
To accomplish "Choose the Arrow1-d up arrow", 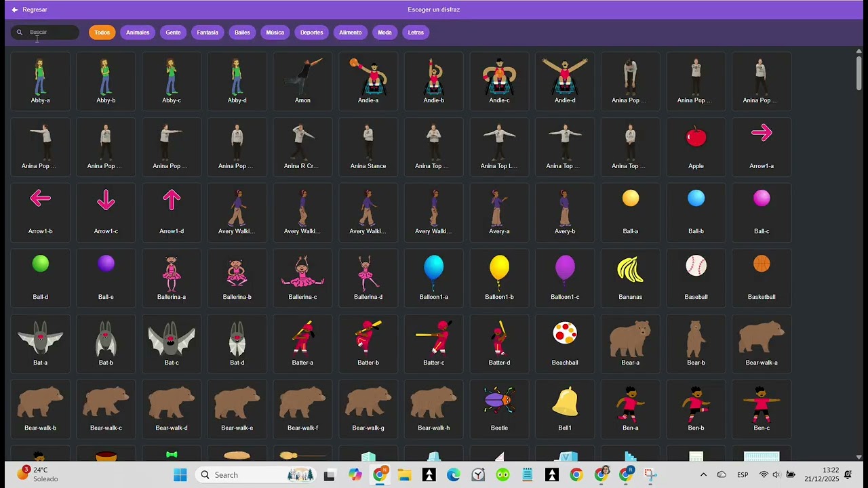I will 172,212.
